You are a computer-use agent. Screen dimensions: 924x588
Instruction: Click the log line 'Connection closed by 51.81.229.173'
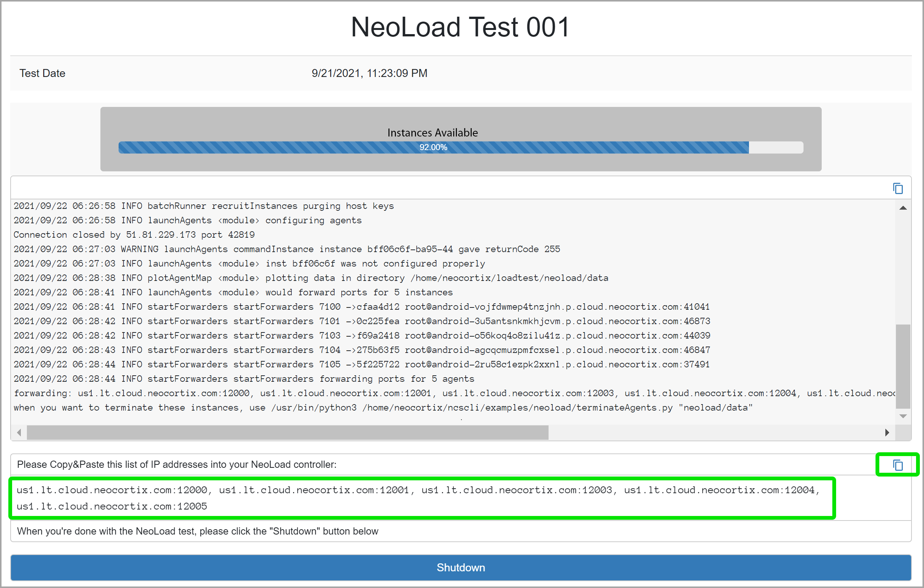click(134, 235)
